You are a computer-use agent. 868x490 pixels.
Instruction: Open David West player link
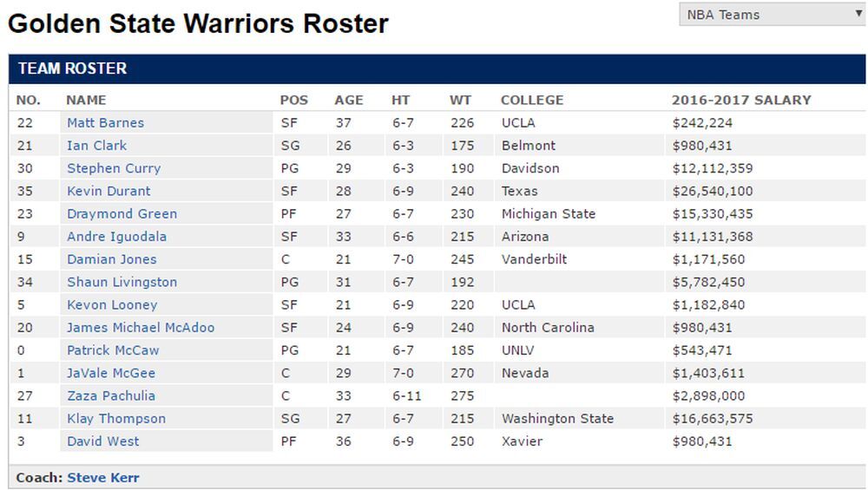[102, 441]
